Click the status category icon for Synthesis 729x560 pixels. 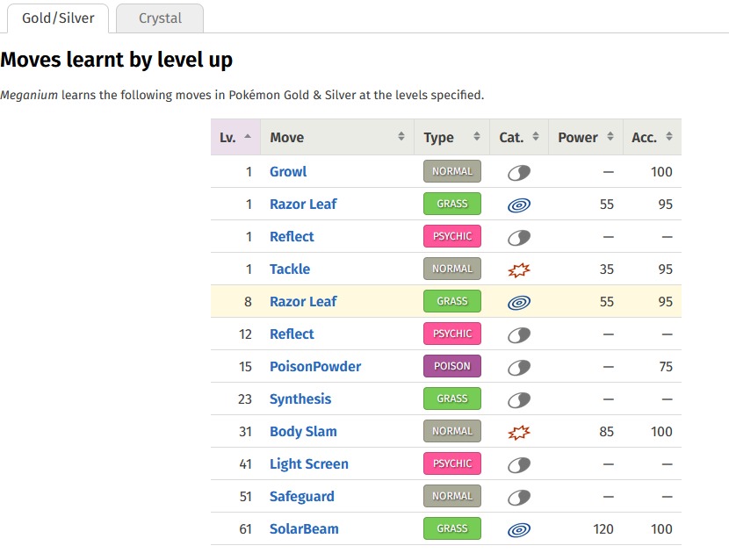point(519,399)
